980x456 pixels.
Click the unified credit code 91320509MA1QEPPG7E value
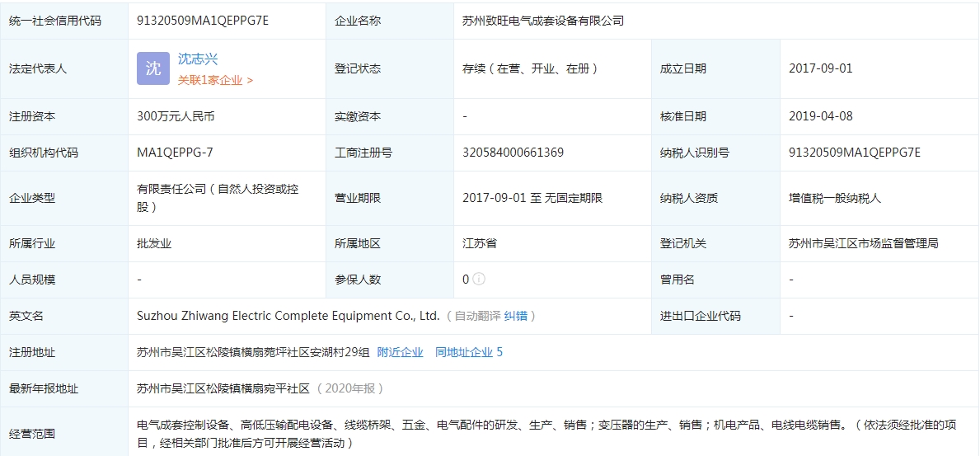(x=203, y=21)
